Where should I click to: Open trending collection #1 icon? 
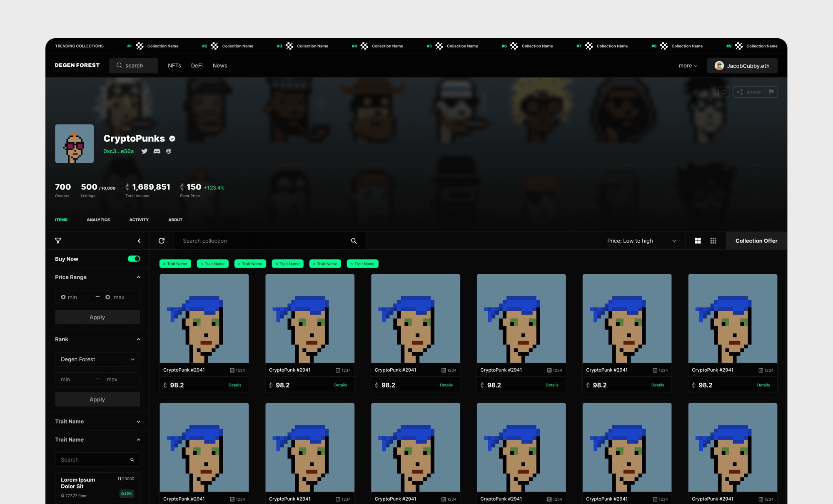140,46
